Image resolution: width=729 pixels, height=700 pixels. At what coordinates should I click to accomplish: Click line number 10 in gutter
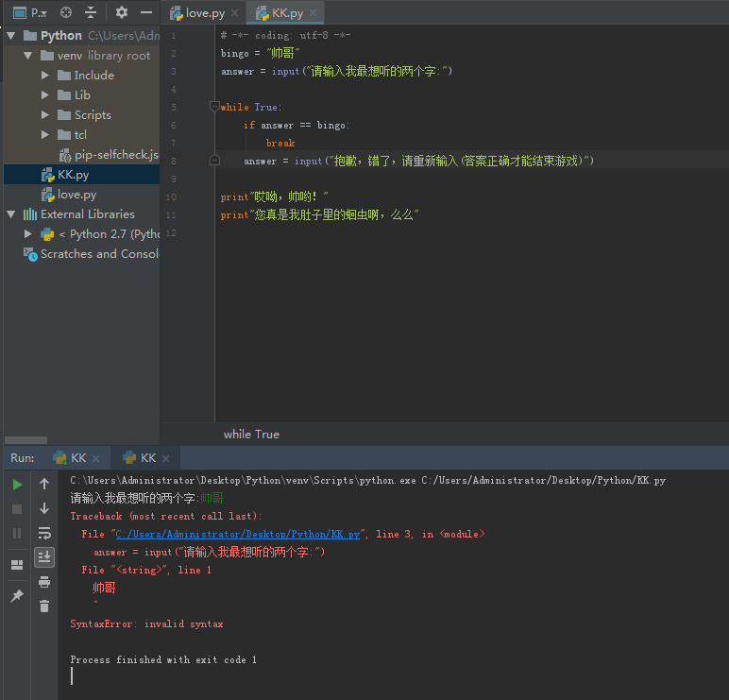point(171,197)
